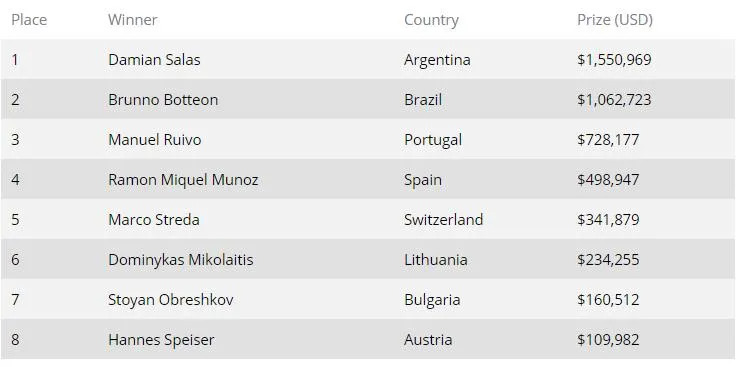Click the Argentina country cell

pos(437,60)
